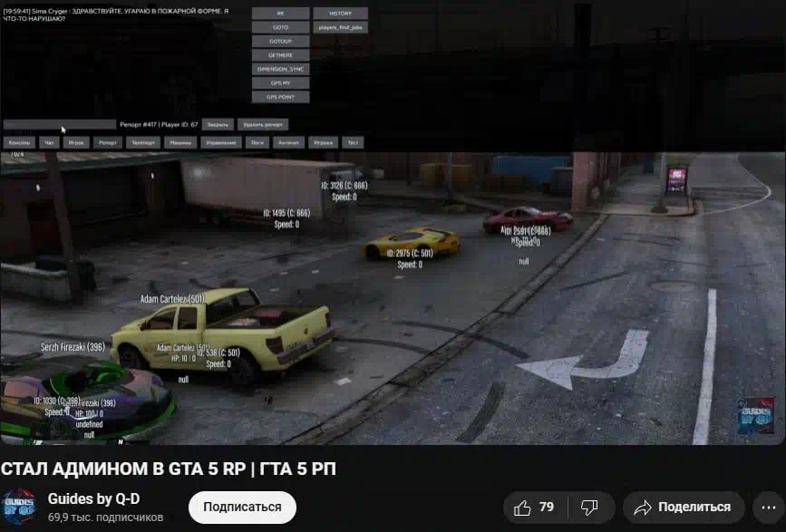Screen dimensions: 786x532
Task: Click the GETHERE button
Action: pos(281,55)
